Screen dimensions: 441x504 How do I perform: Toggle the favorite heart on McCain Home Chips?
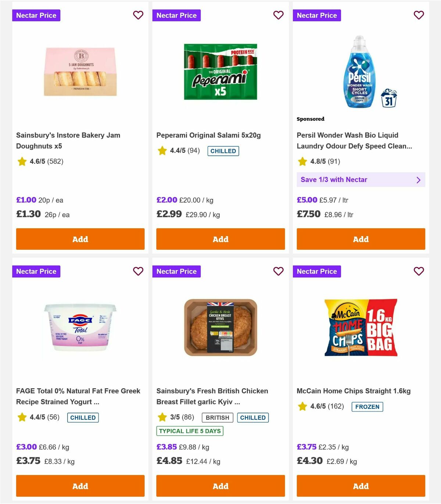[419, 271]
